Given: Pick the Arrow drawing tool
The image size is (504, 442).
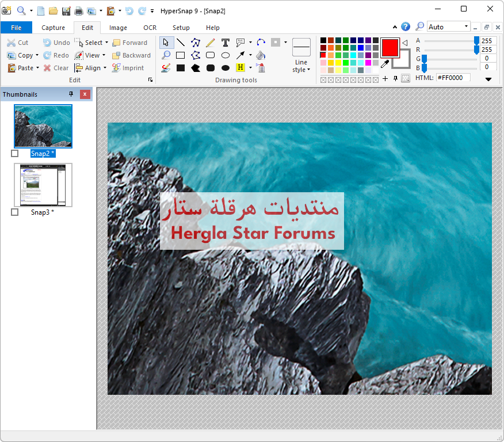Looking at the screenshot, I should pyautogui.click(x=240, y=55).
